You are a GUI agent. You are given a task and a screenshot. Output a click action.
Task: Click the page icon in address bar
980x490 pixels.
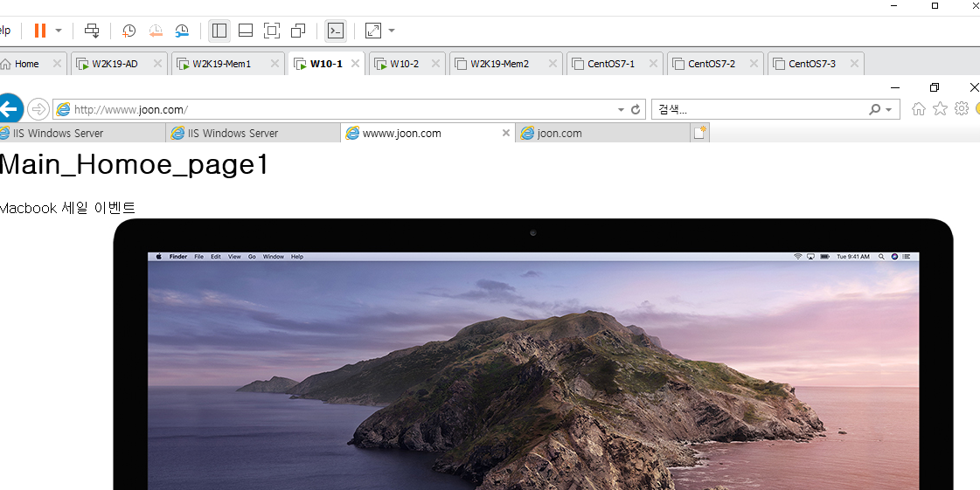[x=63, y=110]
